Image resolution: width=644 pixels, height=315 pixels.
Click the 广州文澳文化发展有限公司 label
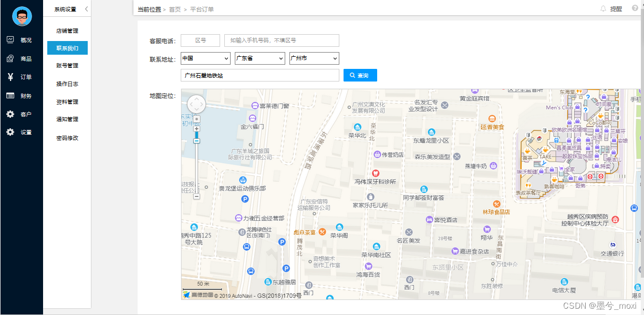point(368,107)
